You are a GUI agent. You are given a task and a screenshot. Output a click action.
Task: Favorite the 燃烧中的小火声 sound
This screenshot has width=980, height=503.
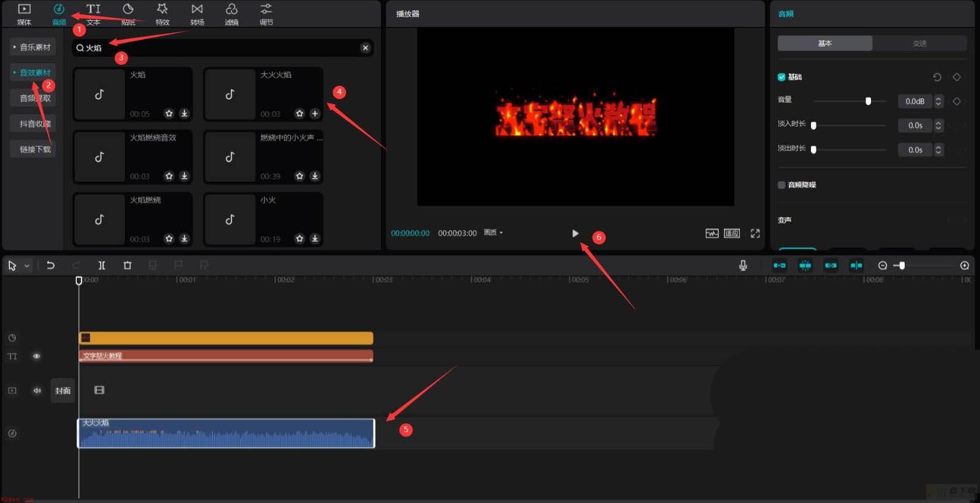coord(300,176)
